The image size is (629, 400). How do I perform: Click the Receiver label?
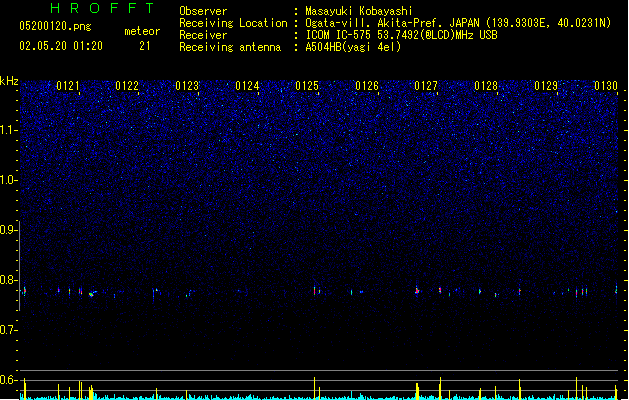[x=203, y=35]
